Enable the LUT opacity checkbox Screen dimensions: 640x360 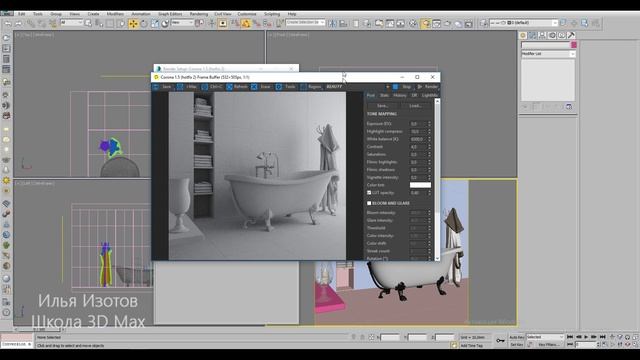[369, 193]
